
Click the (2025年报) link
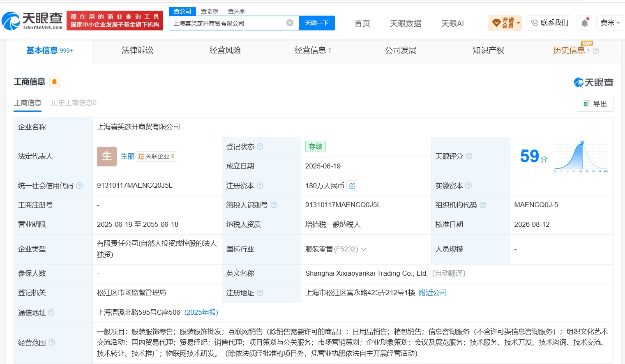click(201, 312)
